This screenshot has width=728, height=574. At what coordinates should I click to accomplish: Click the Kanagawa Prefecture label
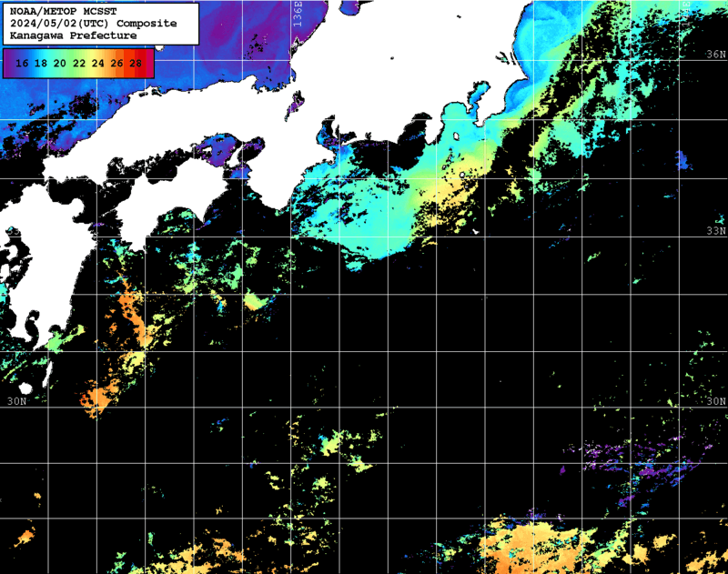(x=73, y=35)
